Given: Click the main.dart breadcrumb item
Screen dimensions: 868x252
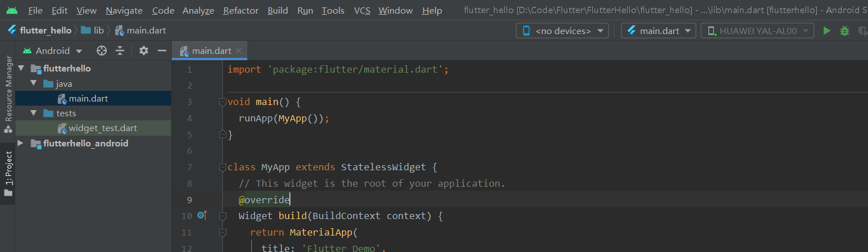Looking at the screenshot, I should pos(140,31).
